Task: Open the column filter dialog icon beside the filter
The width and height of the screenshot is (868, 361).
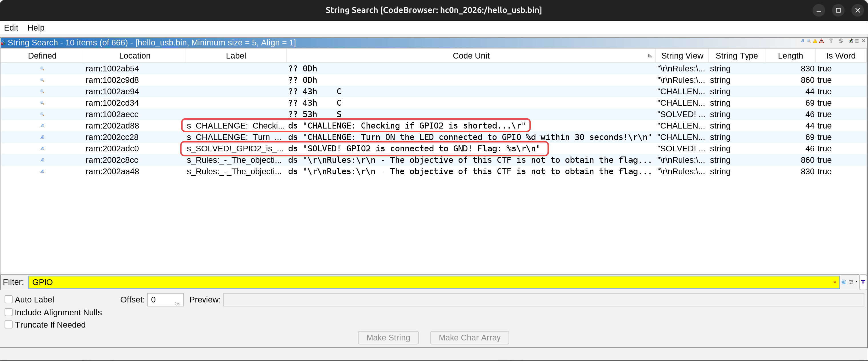Action: pyautogui.click(x=844, y=282)
